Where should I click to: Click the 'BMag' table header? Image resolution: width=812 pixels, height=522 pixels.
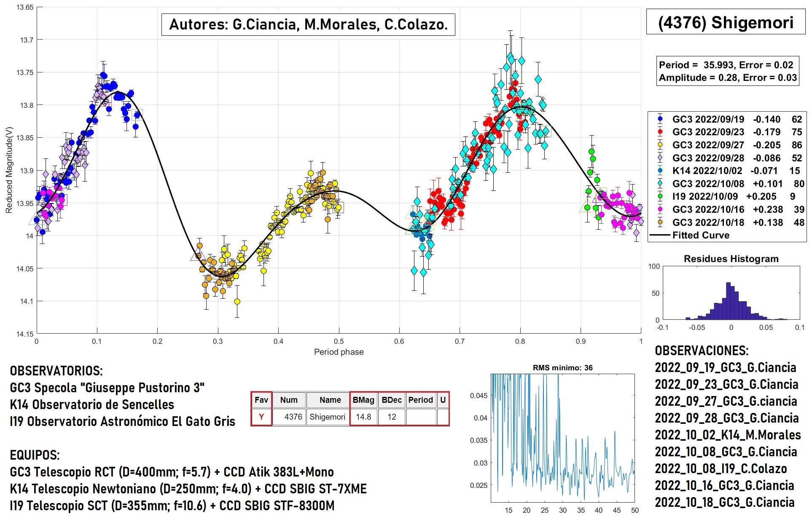363,400
